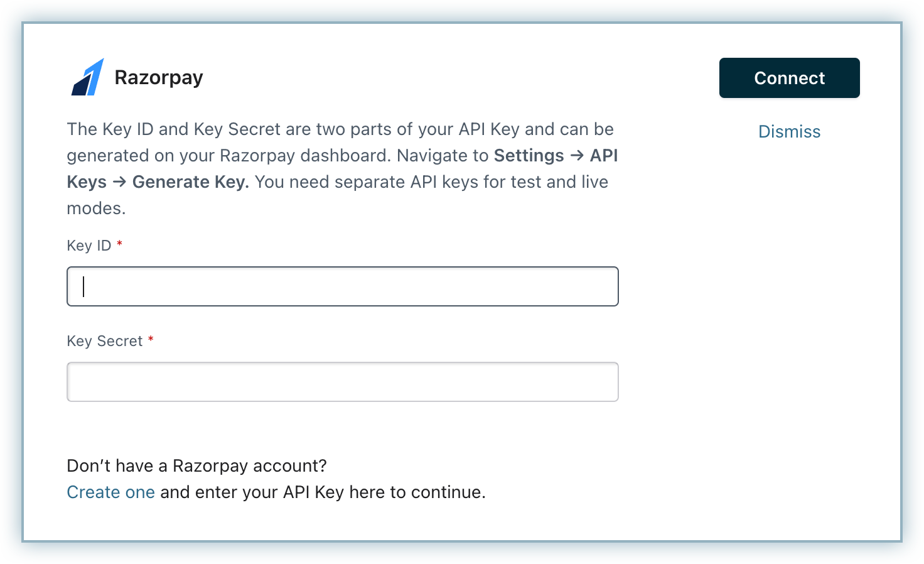The width and height of the screenshot is (924, 564).
Task: Click the bold API text after arrow
Action: [x=604, y=155]
